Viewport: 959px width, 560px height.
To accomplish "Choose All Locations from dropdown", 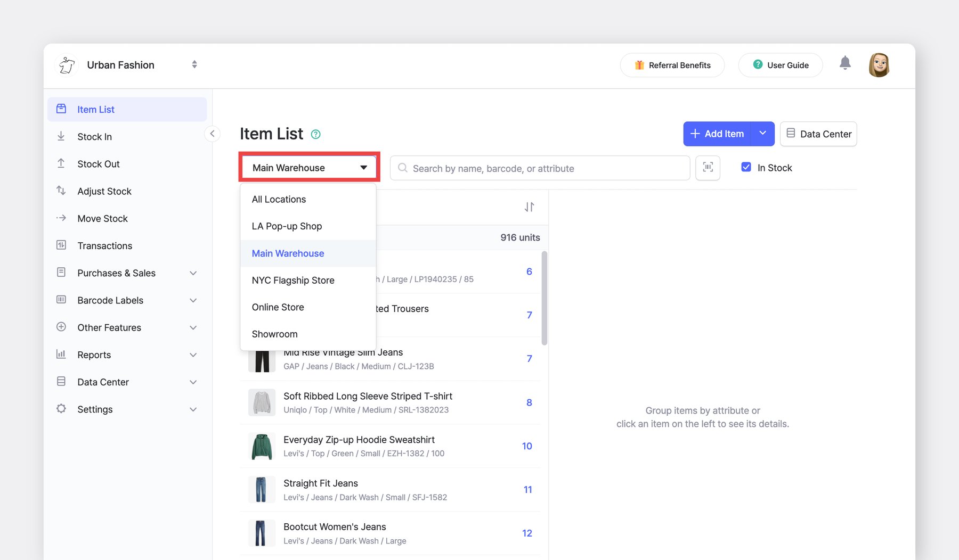I will (279, 199).
